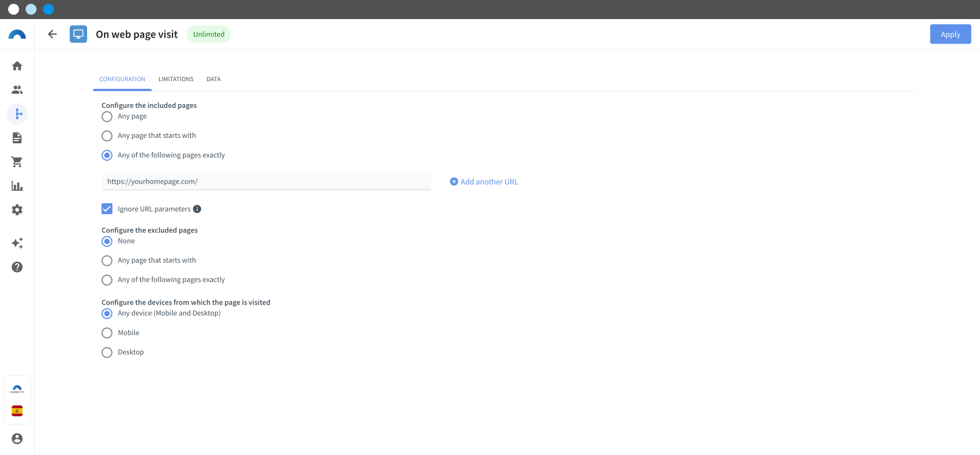Click 'Configure the included pages' heading
980x455 pixels.
(149, 105)
